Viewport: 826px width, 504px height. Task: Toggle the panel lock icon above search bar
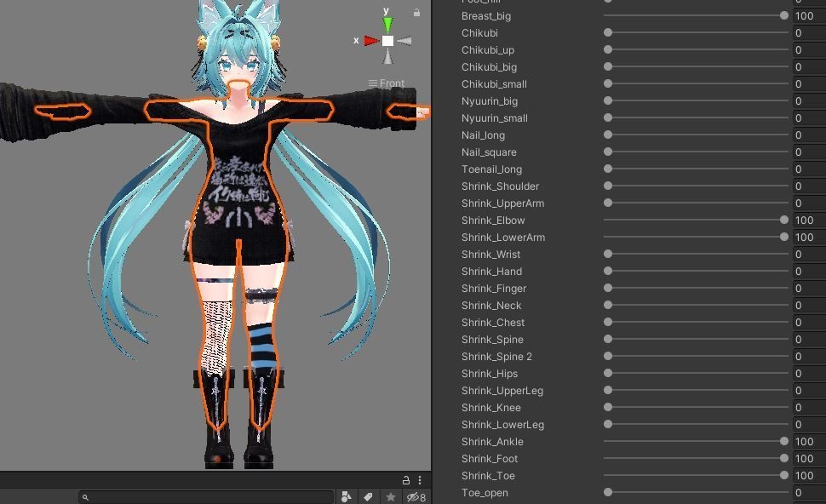405,480
